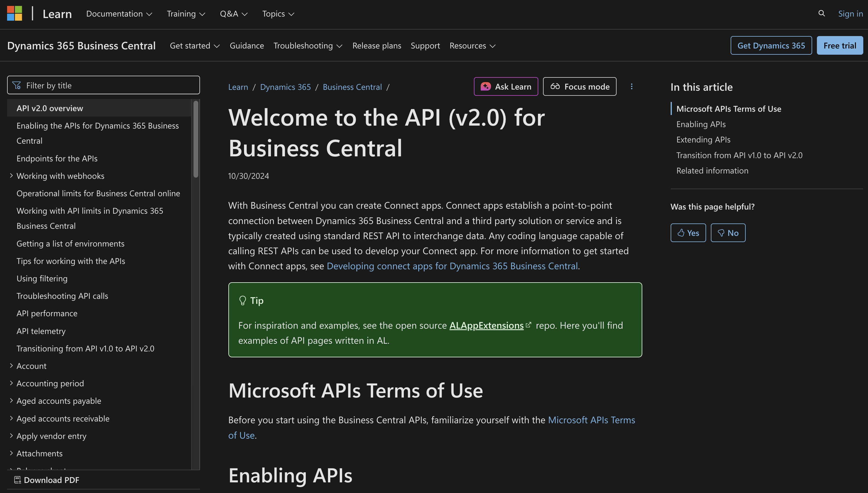Click Dynamics 365 breadcrumb link
This screenshot has width=868, height=493.
(x=285, y=87)
